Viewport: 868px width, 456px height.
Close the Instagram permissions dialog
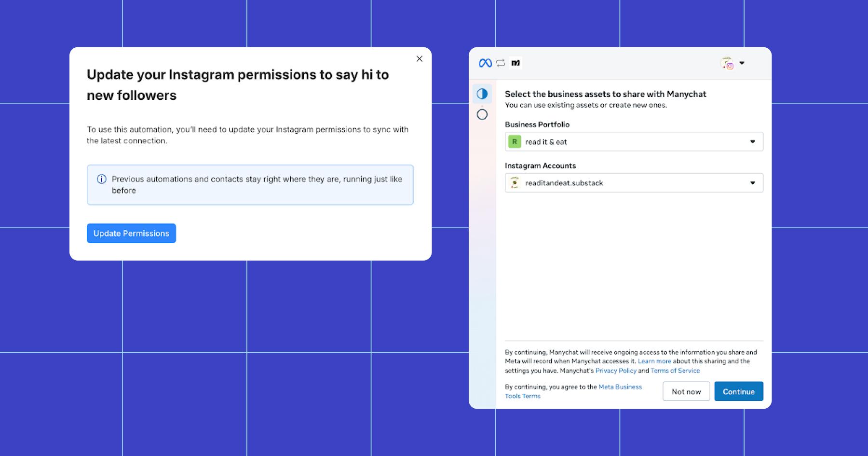click(x=420, y=59)
